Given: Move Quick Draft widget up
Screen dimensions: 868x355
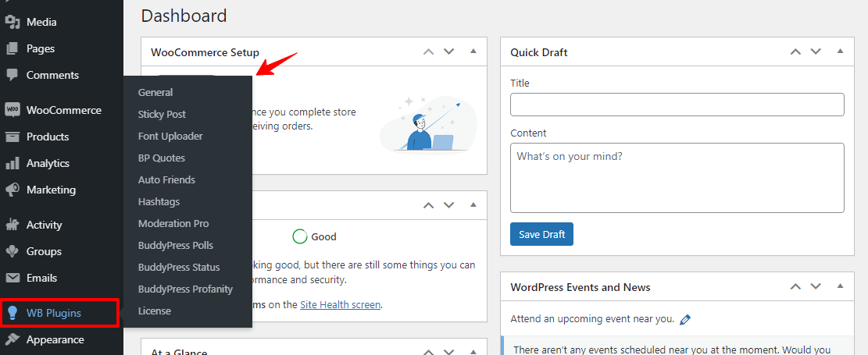Looking at the screenshot, I should point(795,51).
